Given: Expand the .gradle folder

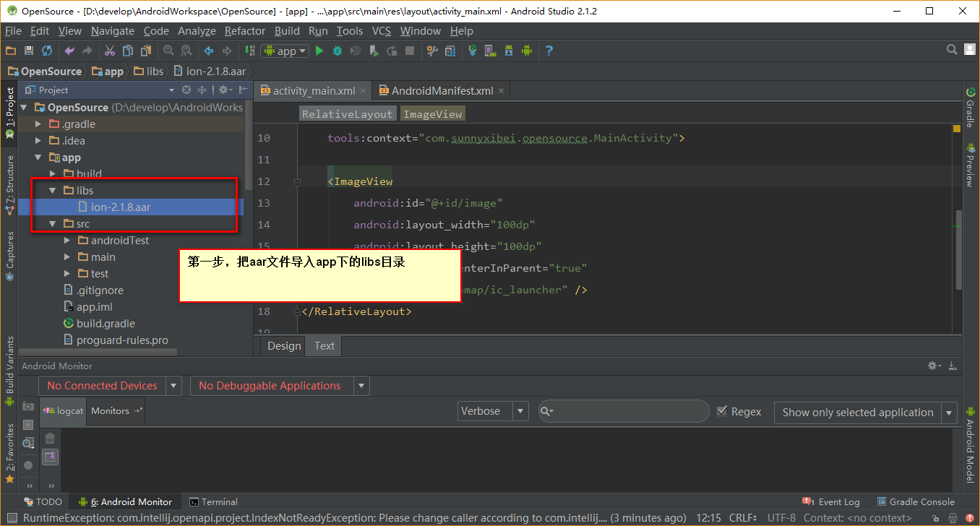Looking at the screenshot, I should (x=38, y=124).
